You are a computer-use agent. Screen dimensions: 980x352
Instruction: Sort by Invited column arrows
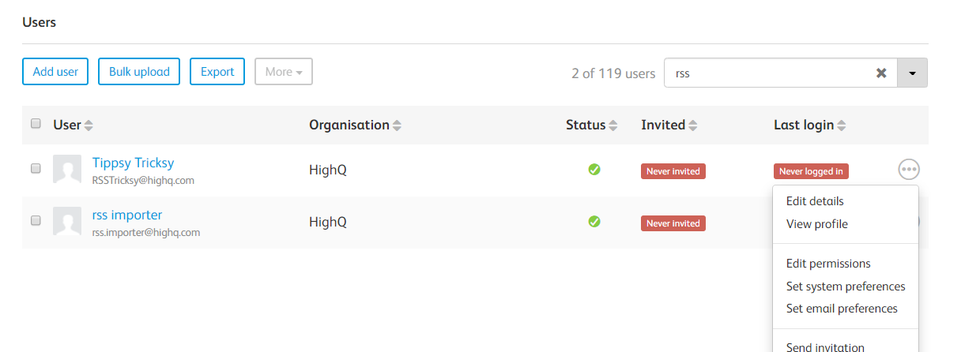click(x=693, y=125)
